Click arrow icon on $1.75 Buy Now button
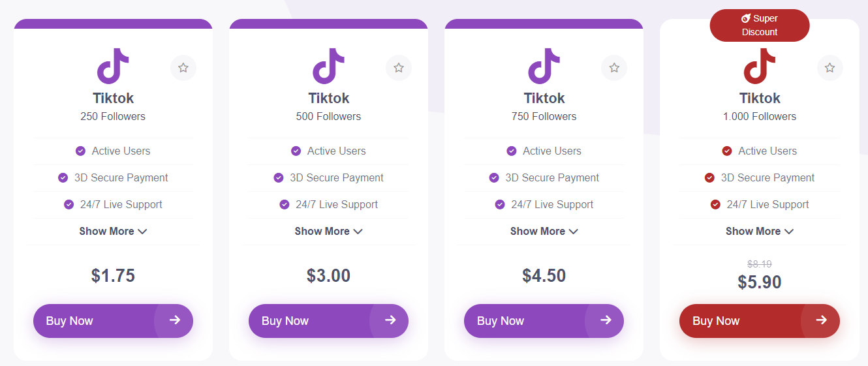This screenshot has width=868, height=366. point(174,320)
